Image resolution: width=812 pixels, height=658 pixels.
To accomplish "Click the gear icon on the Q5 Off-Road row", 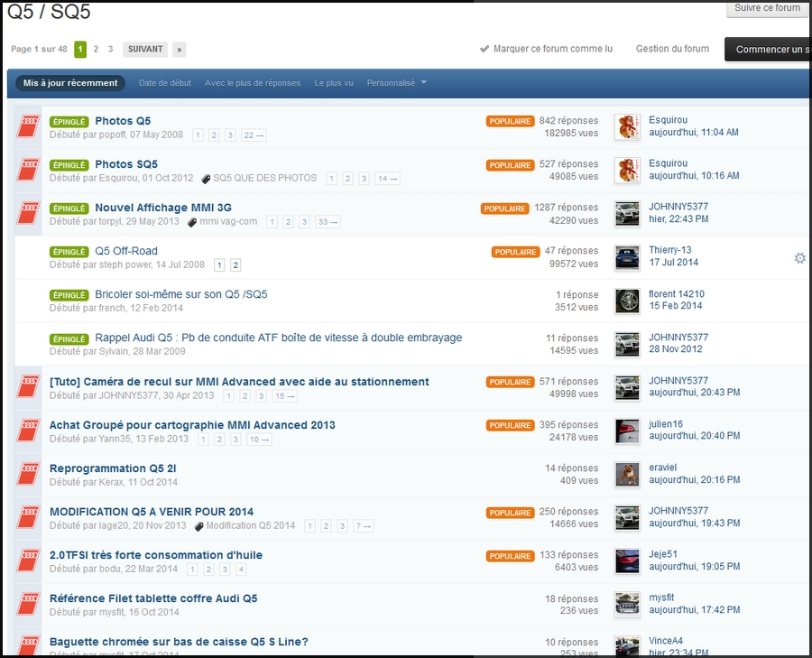I will tap(799, 258).
